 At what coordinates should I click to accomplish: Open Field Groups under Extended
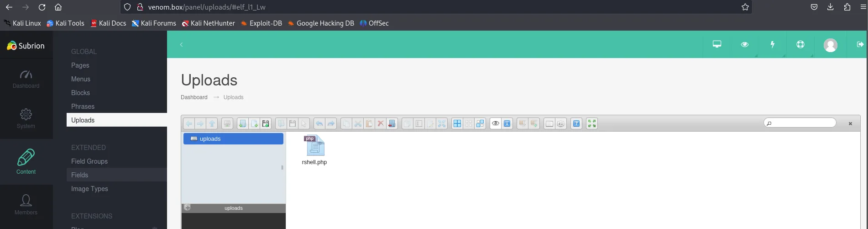tap(89, 161)
